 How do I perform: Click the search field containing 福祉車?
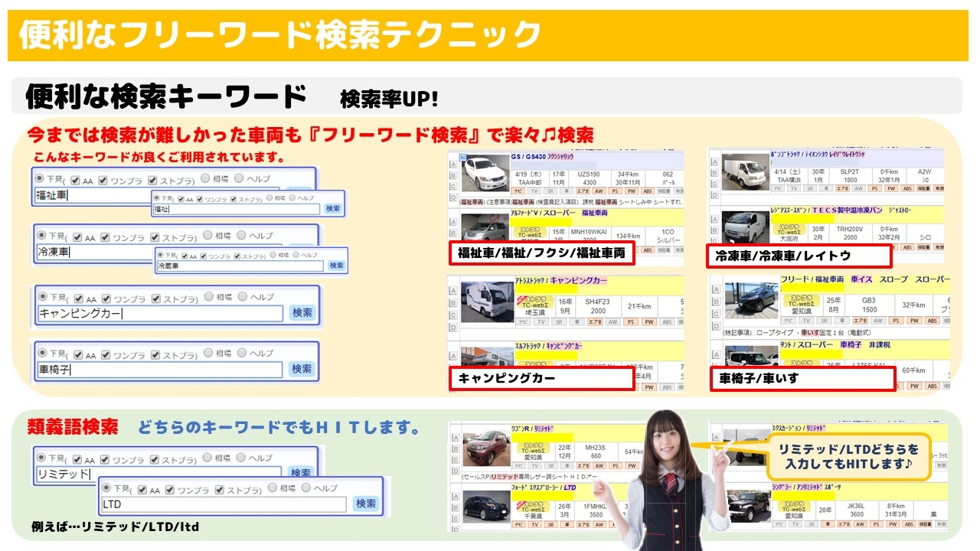[x=93, y=195]
